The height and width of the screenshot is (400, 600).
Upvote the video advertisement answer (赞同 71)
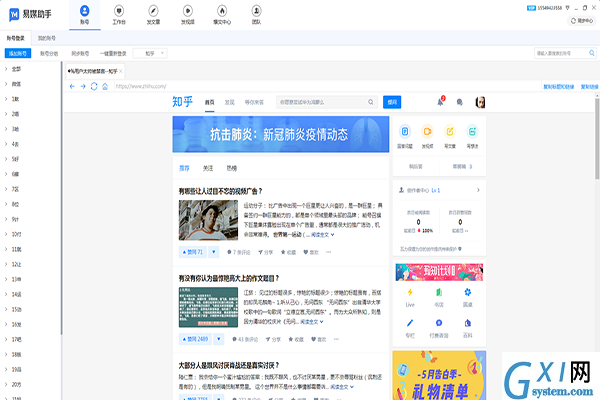(x=193, y=252)
